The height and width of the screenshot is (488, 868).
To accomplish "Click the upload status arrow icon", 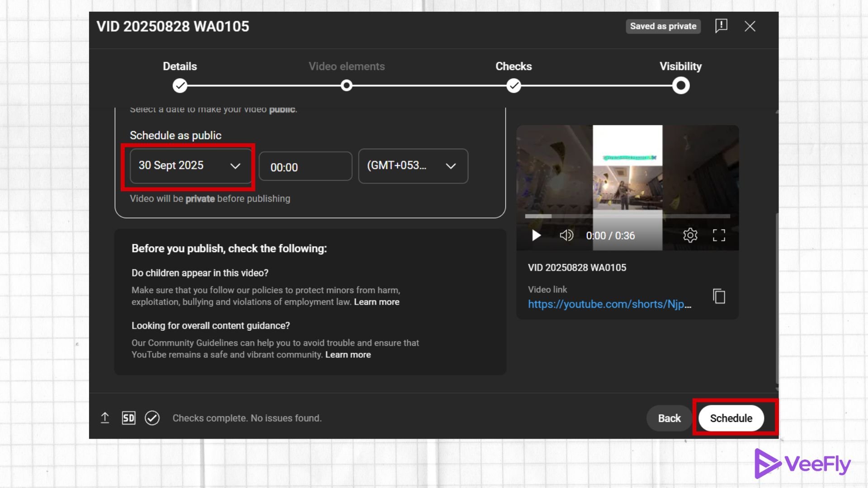I will point(105,418).
